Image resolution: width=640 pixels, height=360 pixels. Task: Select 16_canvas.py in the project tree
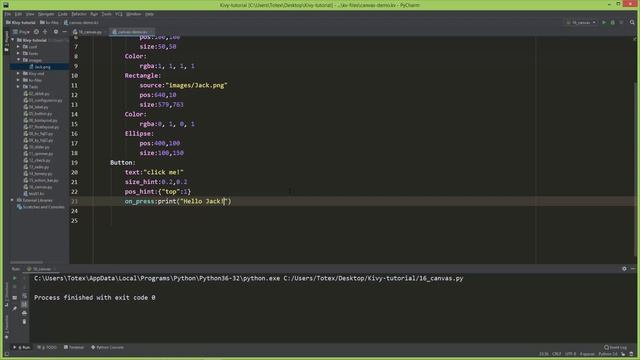click(38, 187)
